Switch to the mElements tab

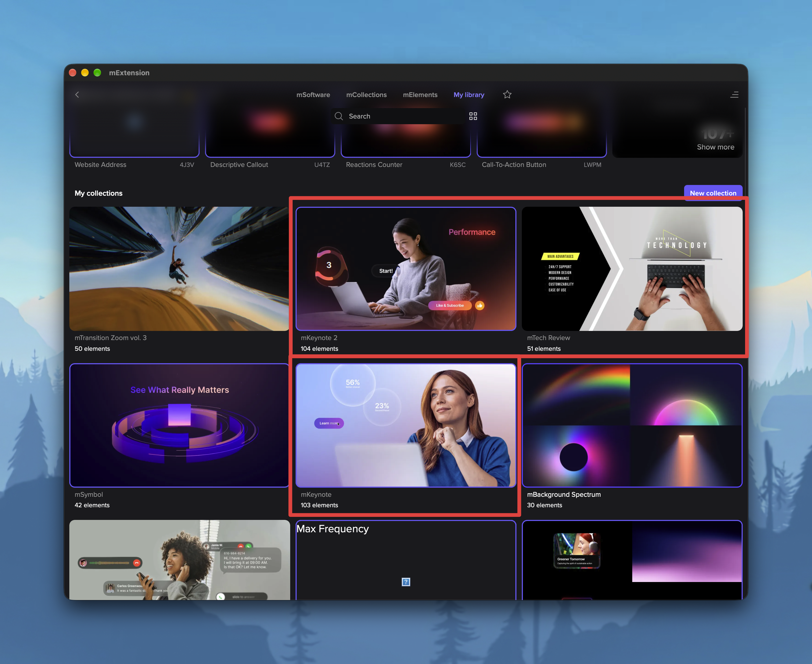420,95
